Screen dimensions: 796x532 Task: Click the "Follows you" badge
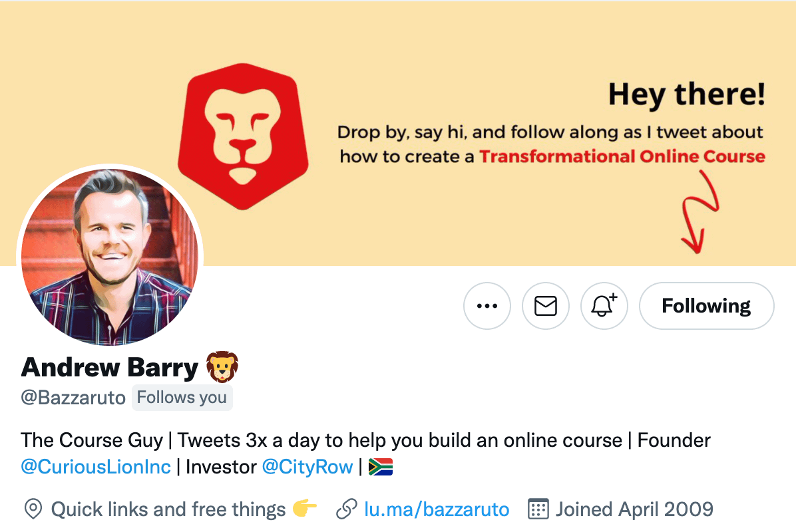[x=182, y=398]
